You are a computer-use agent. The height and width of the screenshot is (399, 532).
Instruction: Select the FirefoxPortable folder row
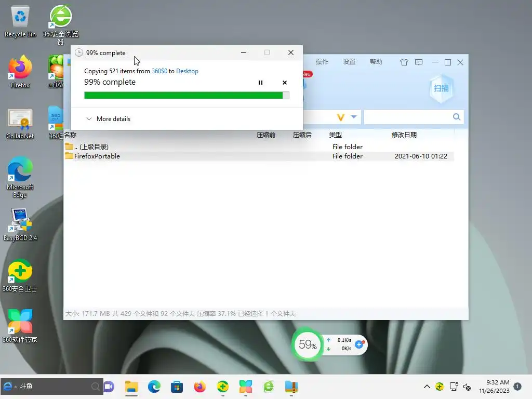tap(259, 156)
